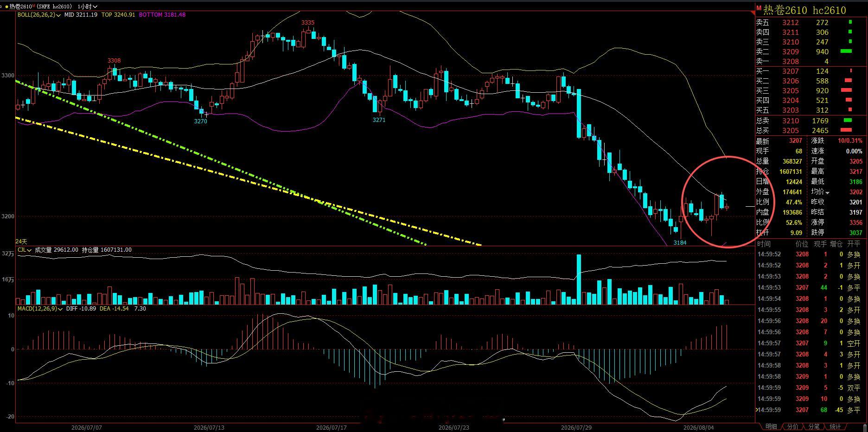Viewport: 868px width, 432px height.
Task: Click the green volume bar for 卖二
Action: [x=846, y=51]
